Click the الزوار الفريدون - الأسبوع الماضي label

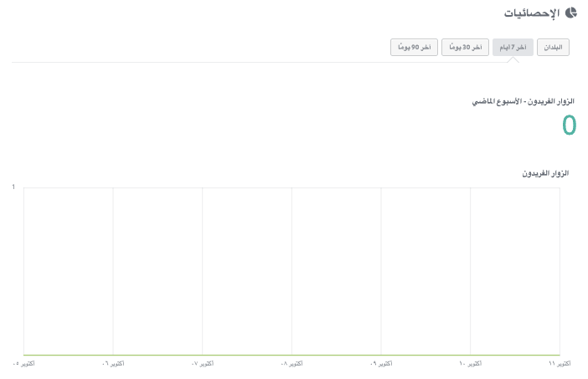tap(523, 101)
